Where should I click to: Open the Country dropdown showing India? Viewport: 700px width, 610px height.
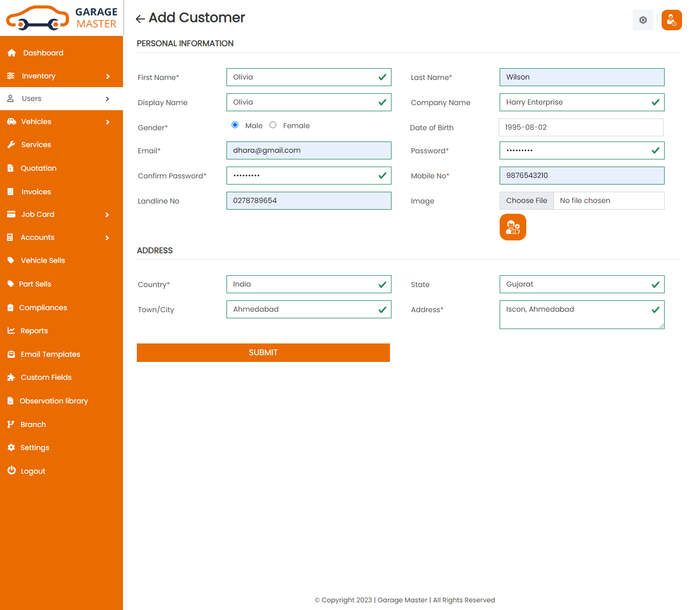308,284
